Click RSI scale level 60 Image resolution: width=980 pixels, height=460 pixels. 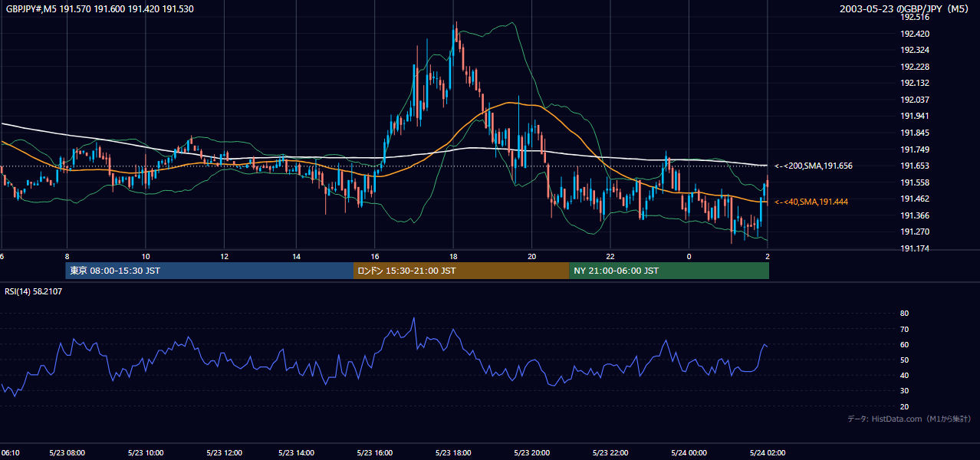click(904, 344)
